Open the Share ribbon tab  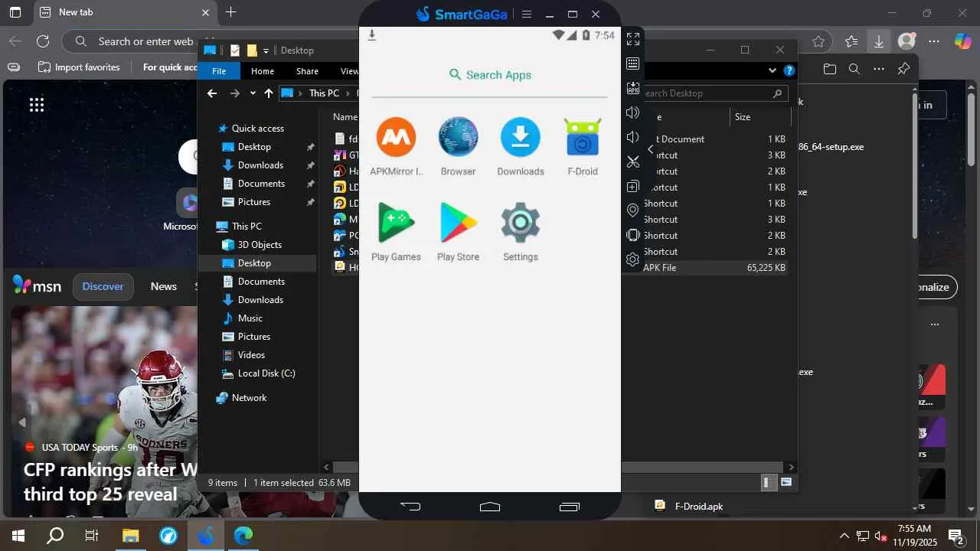click(307, 71)
